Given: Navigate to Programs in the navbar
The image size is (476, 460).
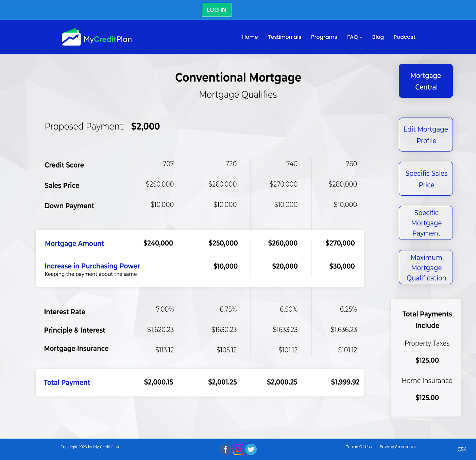Looking at the screenshot, I should point(324,37).
